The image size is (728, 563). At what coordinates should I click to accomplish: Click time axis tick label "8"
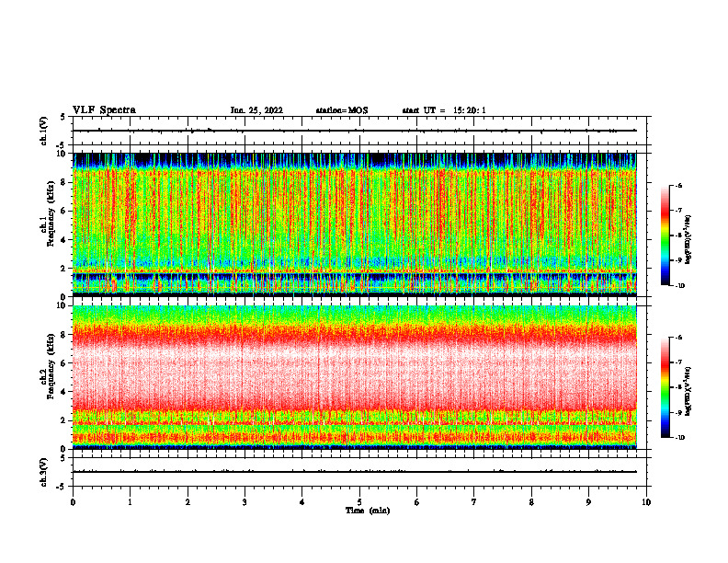pyautogui.click(x=531, y=502)
